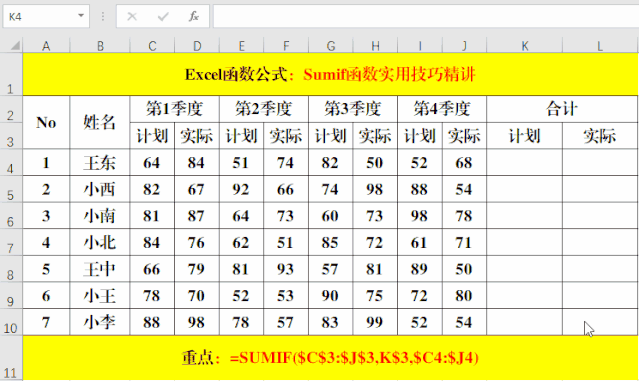
Task: Click 小南's Q1 actual value 87
Action: (x=197, y=216)
